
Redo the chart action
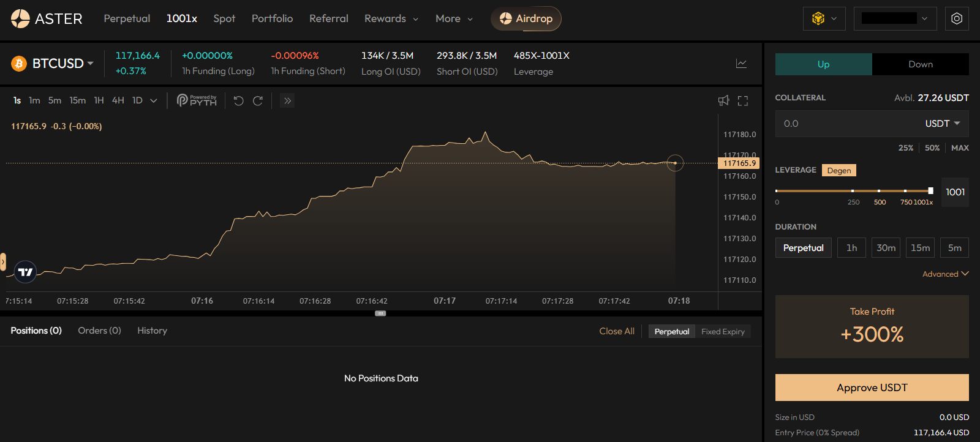[x=258, y=101]
